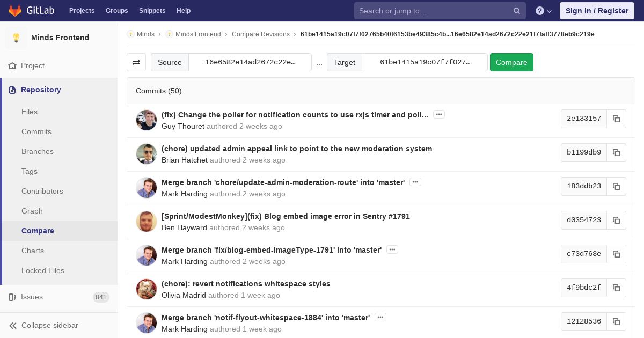
Task: Swap source and target revisions
Action: 136,62
